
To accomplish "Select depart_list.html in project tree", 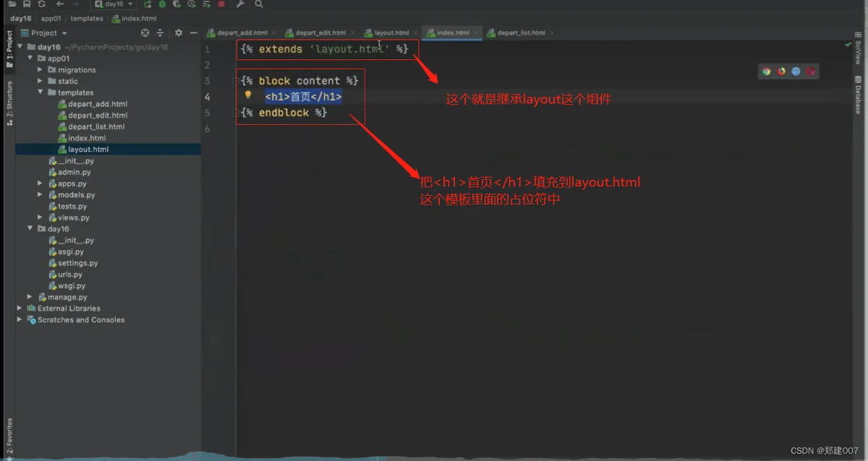I will point(91,126).
